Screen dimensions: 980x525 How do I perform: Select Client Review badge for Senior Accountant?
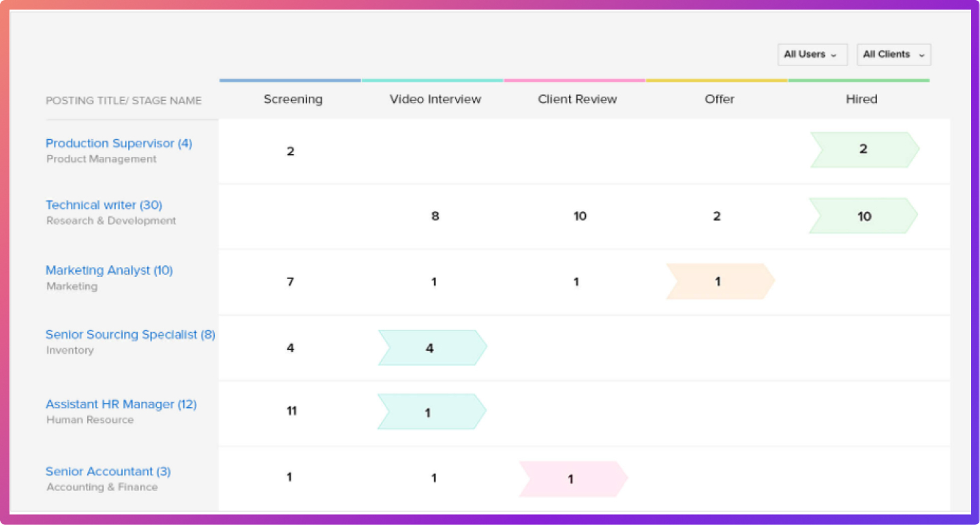coord(573,479)
